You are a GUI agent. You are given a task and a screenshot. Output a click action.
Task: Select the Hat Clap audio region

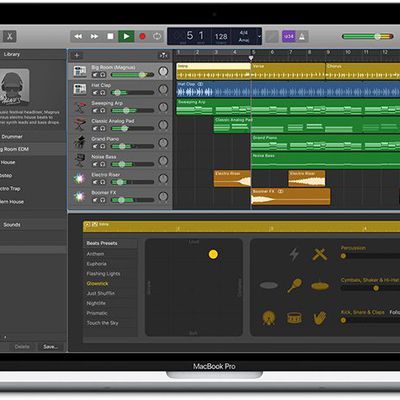click(288, 89)
